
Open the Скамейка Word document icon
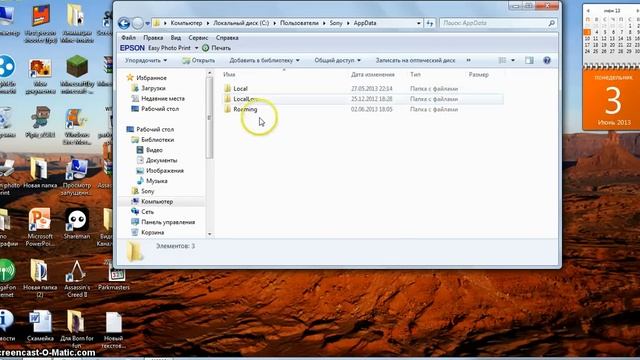click(x=40, y=326)
